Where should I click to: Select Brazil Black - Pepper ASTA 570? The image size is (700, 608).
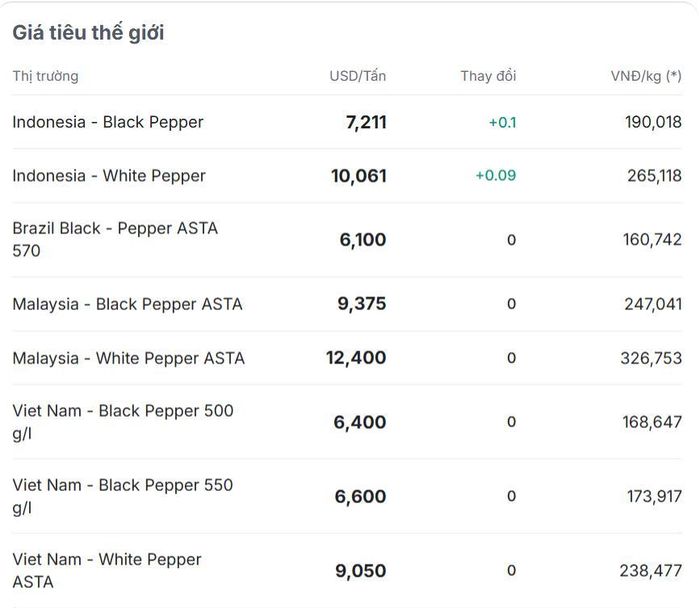click(347, 240)
